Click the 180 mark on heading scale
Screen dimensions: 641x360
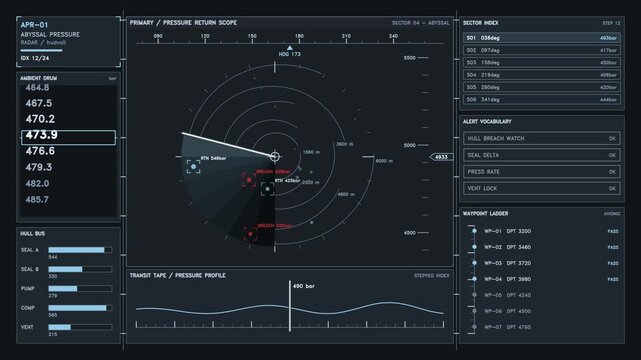point(299,36)
